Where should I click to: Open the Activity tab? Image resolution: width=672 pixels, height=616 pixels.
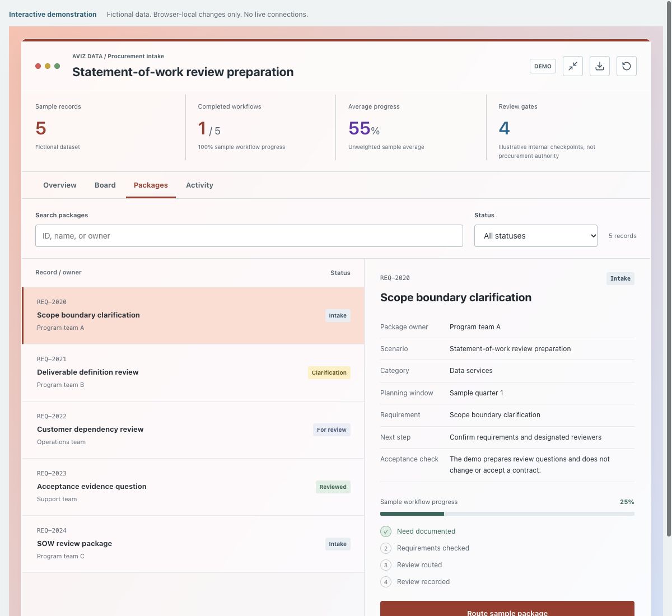click(x=199, y=185)
